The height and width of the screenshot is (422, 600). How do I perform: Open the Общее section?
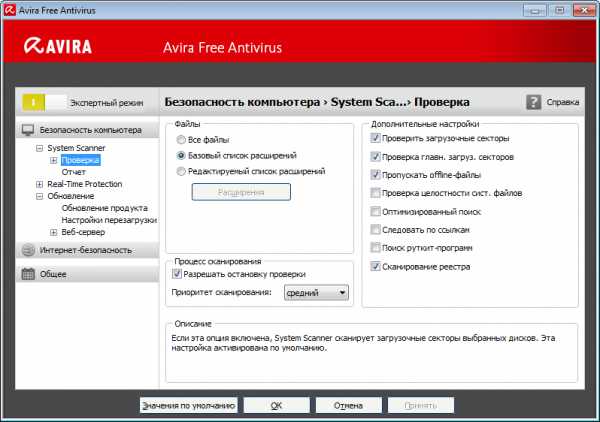tap(88, 274)
